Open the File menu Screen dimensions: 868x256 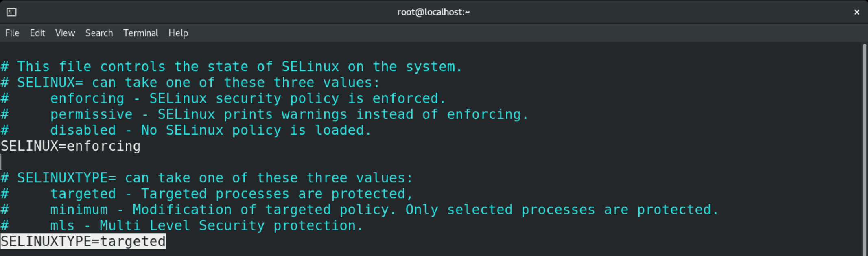click(x=12, y=33)
